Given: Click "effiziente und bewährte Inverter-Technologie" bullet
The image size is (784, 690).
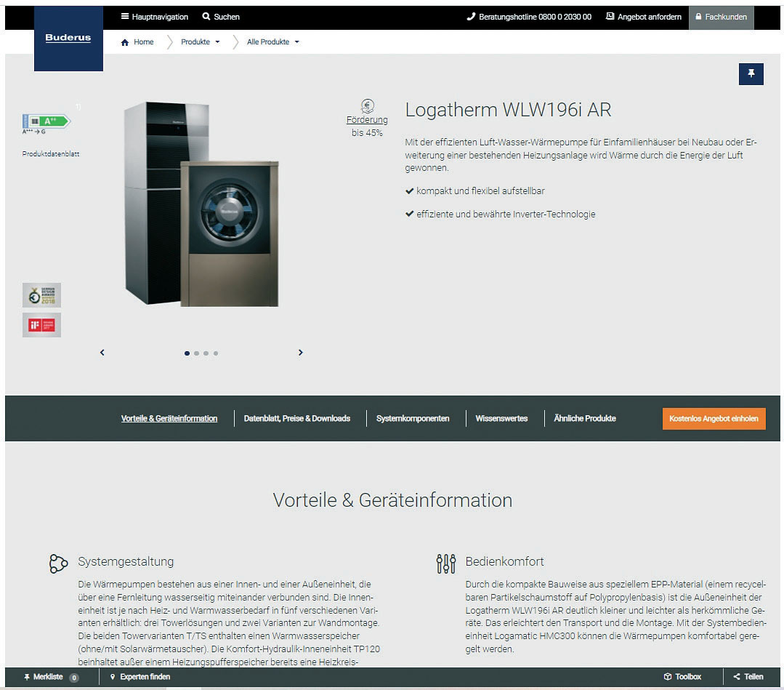Looking at the screenshot, I should coord(501,214).
